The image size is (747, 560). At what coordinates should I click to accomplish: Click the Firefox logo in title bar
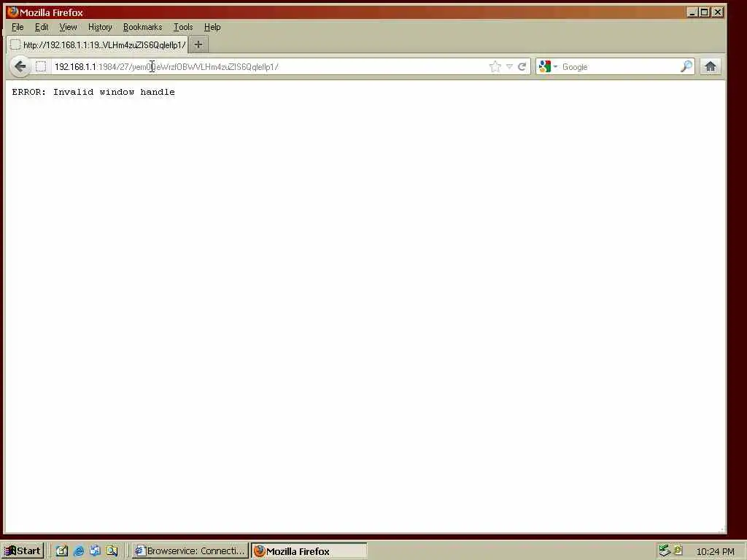pos(13,12)
